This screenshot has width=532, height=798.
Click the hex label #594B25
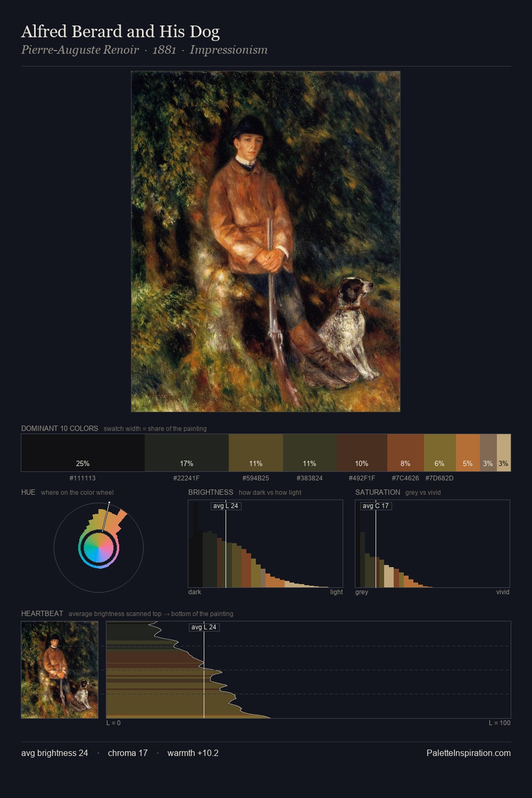pyautogui.click(x=255, y=478)
